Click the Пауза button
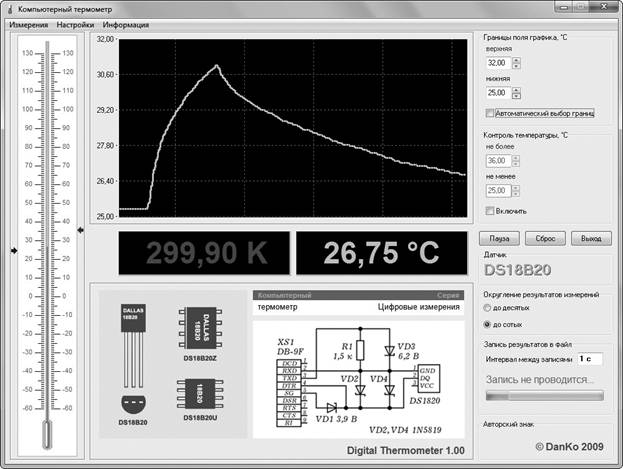This screenshot has height=469, width=623. click(x=499, y=238)
